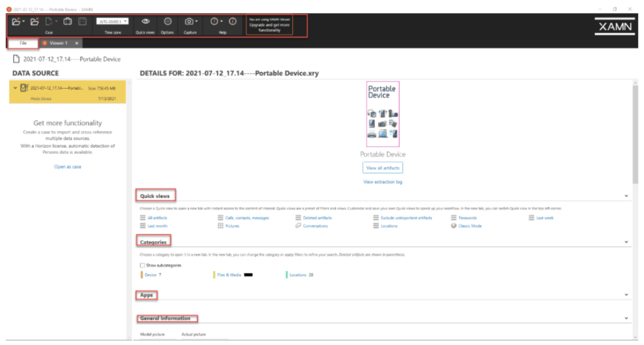
Task: Open the File tab
Action: pyautogui.click(x=23, y=43)
